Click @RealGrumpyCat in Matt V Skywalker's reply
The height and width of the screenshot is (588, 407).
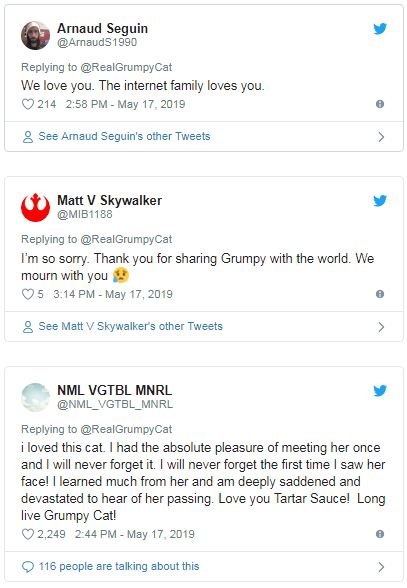[x=126, y=239]
